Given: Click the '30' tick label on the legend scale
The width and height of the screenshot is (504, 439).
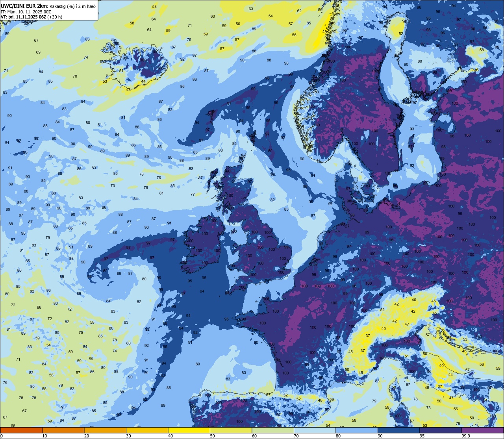Looking at the screenshot, I should coord(129,436).
